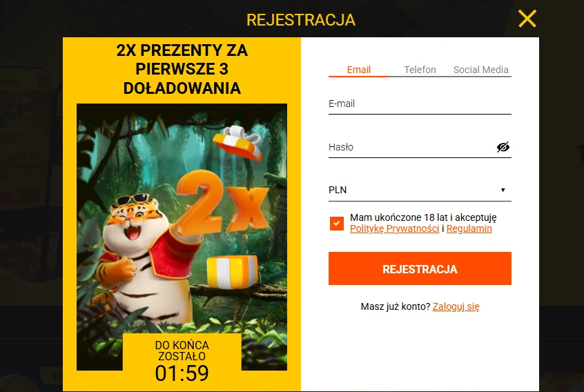Uncheck the 18 years age confirmation checkbox

337,224
